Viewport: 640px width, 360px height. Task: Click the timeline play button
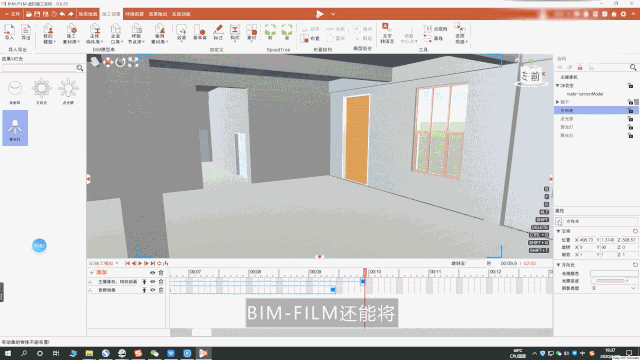pos(140,263)
